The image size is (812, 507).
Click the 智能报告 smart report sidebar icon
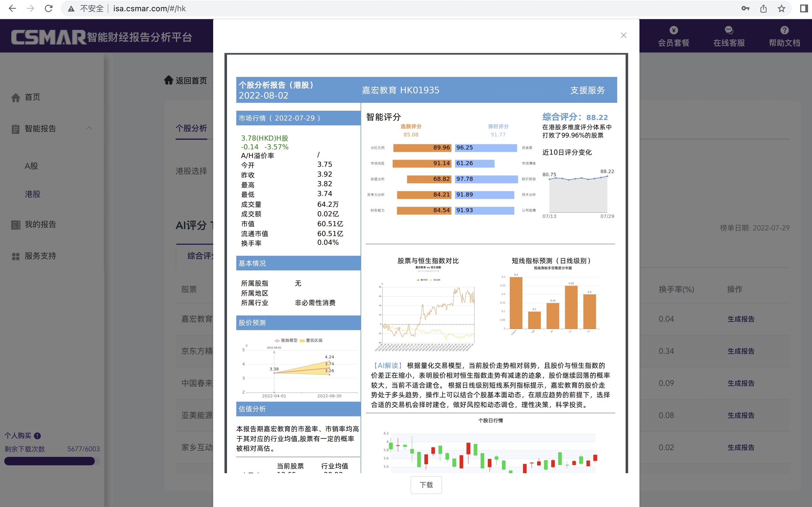[15, 128]
